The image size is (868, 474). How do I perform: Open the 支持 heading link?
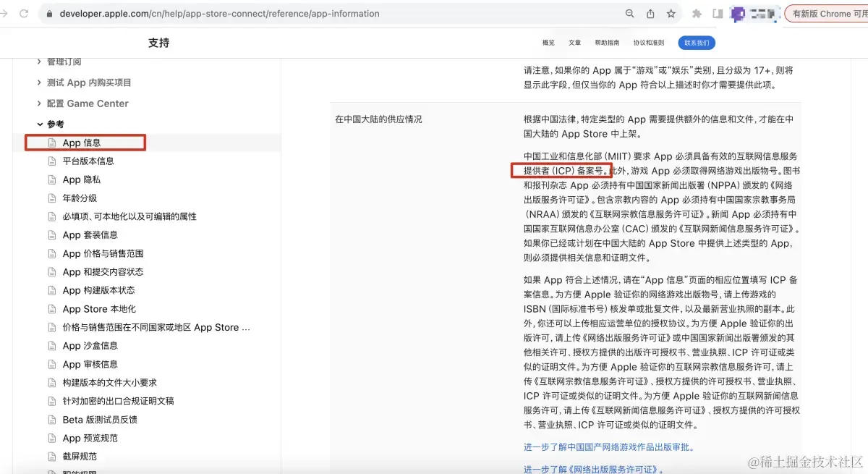click(x=158, y=43)
